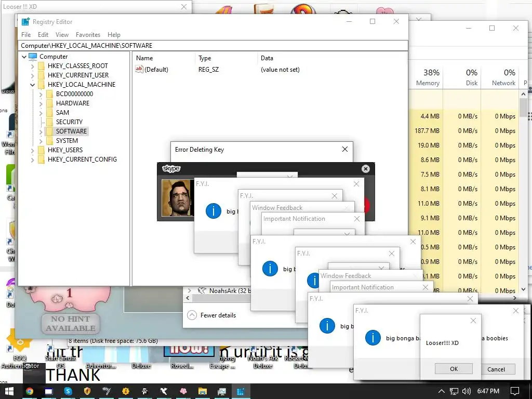Open the File menu in Registry Editor
532x399 pixels.
pos(26,35)
